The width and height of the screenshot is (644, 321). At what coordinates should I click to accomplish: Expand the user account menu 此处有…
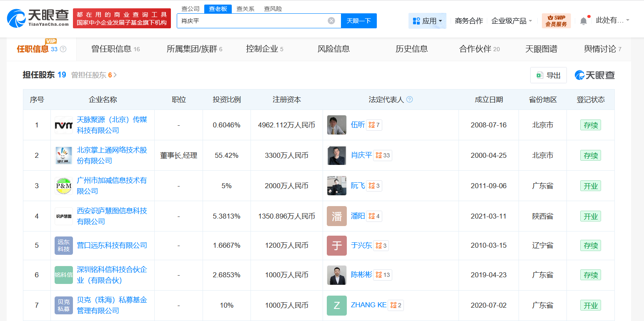(612, 20)
